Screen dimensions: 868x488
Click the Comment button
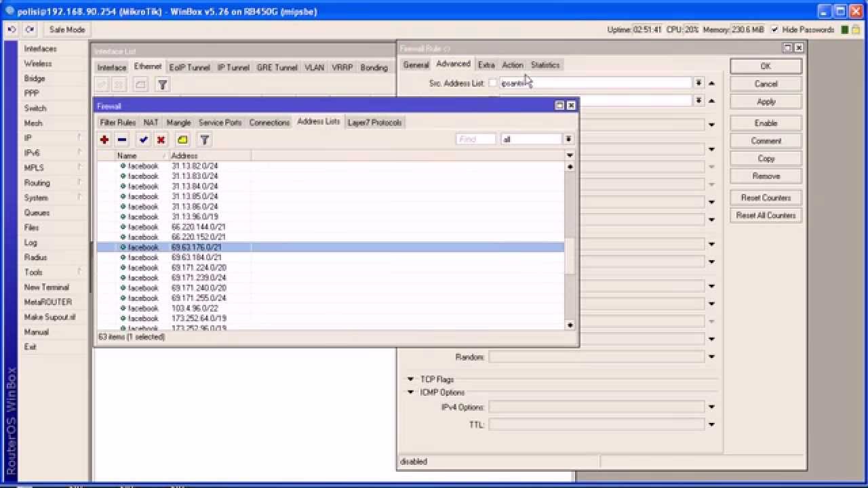[x=766, y=141]
